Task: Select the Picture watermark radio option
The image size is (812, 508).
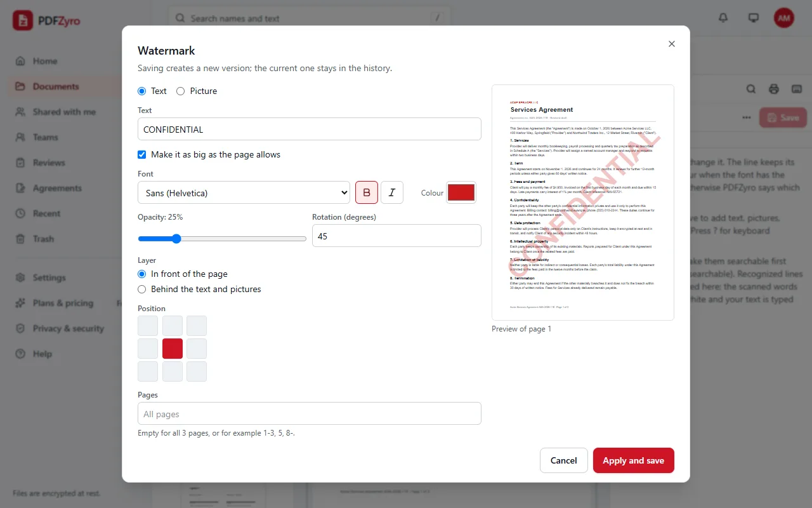Action: click(180, 91)
